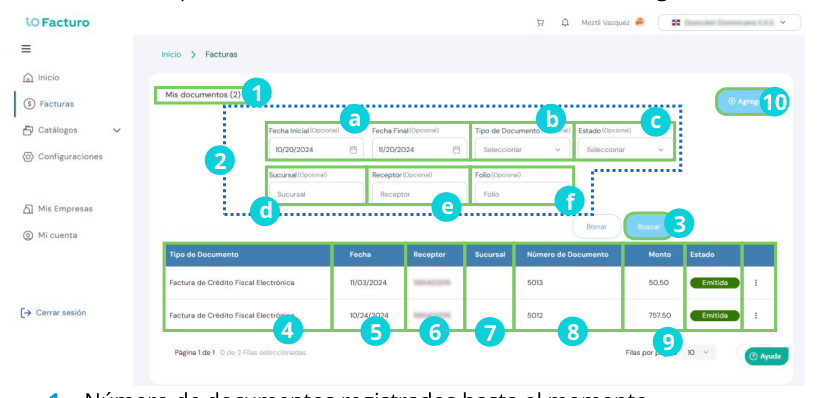Click the Borrar button
Viewport: 817px width, 398px height.
pos(597,227)
